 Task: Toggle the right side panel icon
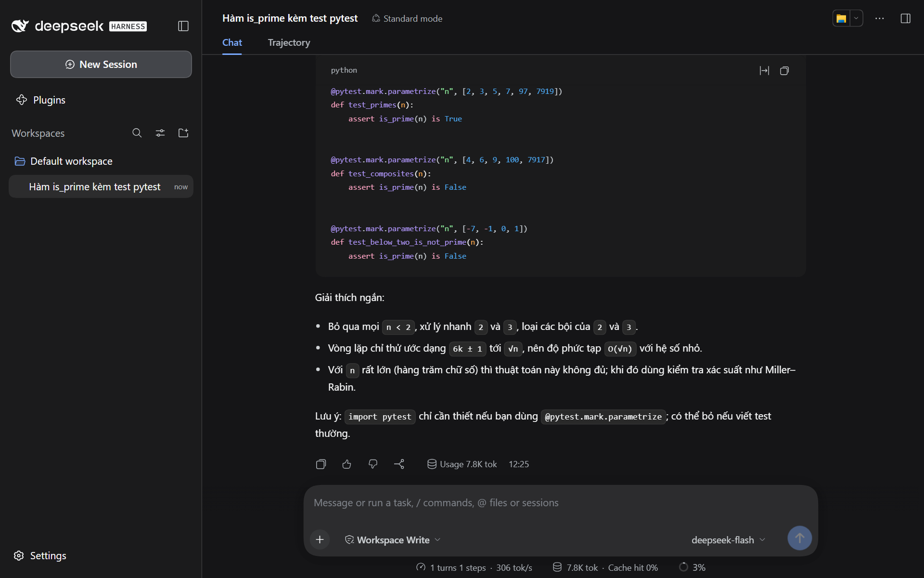point(906,19)
